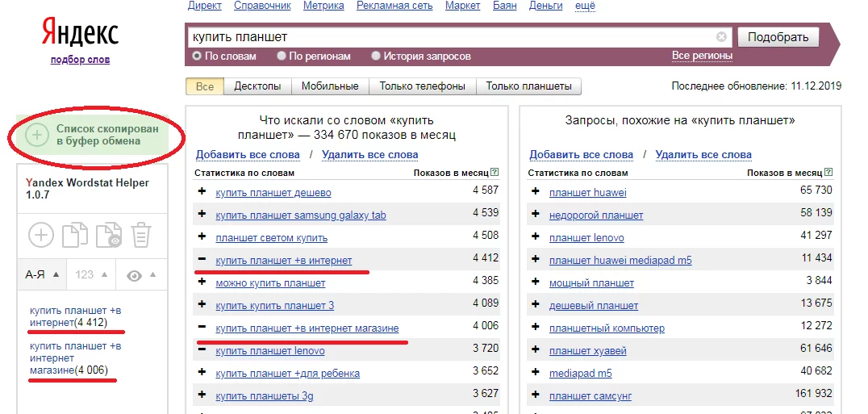
Task: Open 'подбор слов' link under Yandex logo
Action: (81, 60)
